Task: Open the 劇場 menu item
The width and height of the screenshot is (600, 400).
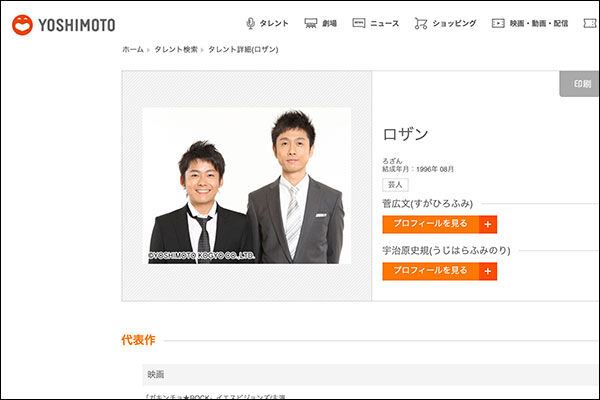Action: click(329, 23)
